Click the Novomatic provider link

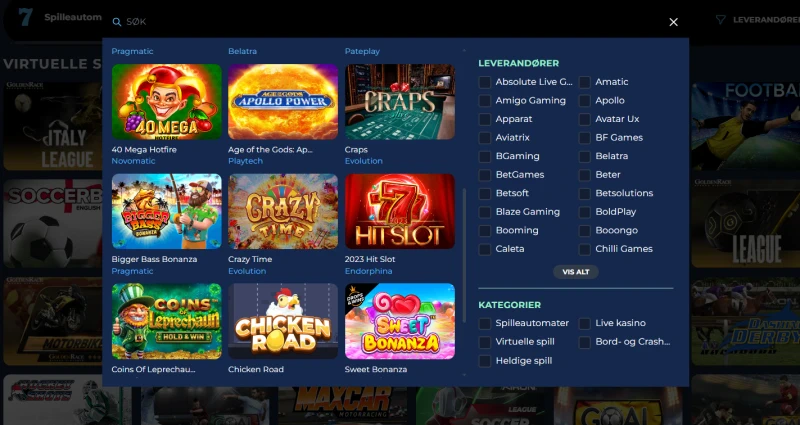(134, 160)
